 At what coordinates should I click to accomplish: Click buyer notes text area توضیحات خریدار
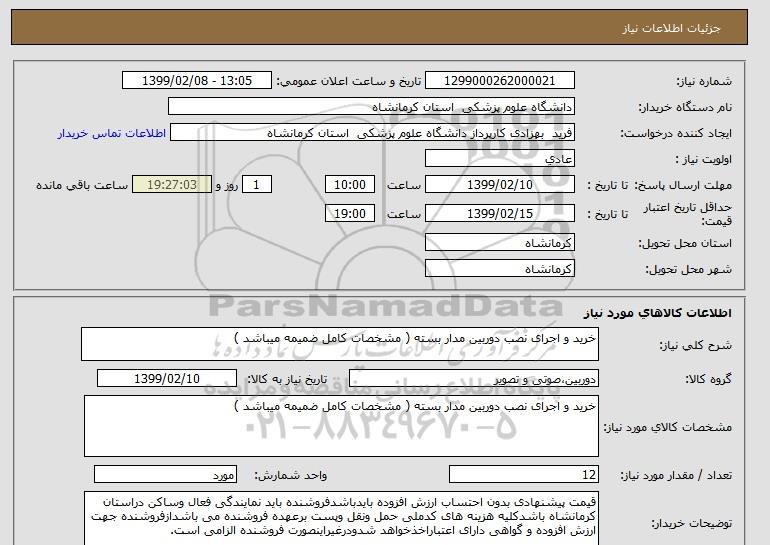click(x=341, y=518)
